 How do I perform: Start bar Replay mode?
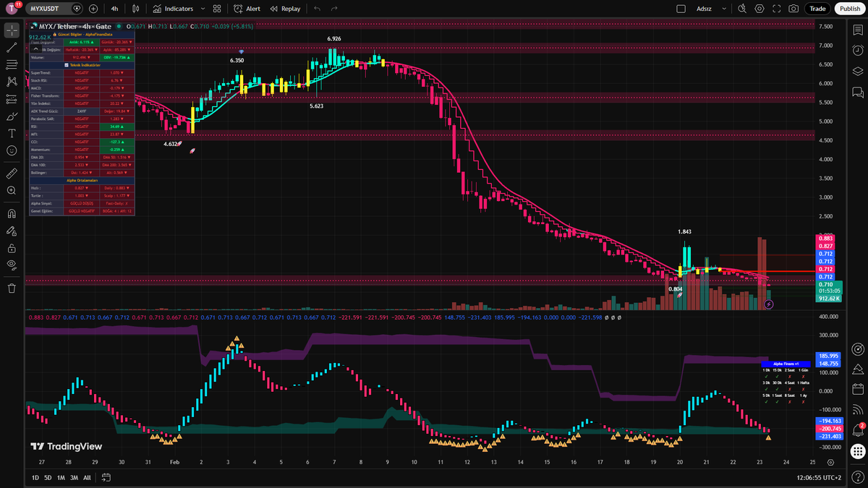click(286, 9)
